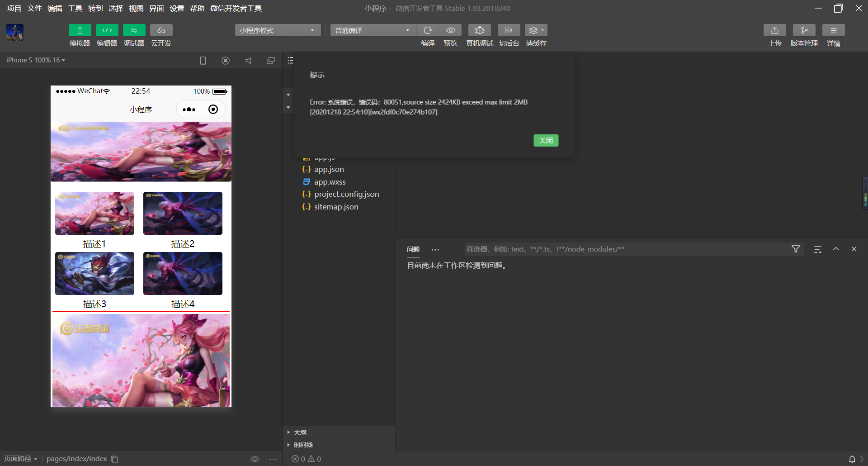Open the 界面 menu
868x466 pixels.
pyautogui.click(x=156, y=9)
